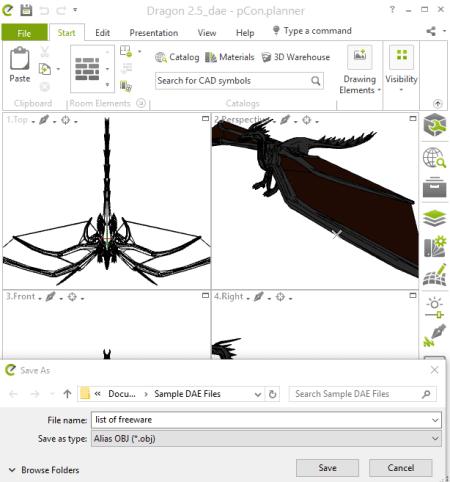The height and width of the screenshot is (482, 450).
Task: Open the Presentation tab
Action: pos(154,33)
